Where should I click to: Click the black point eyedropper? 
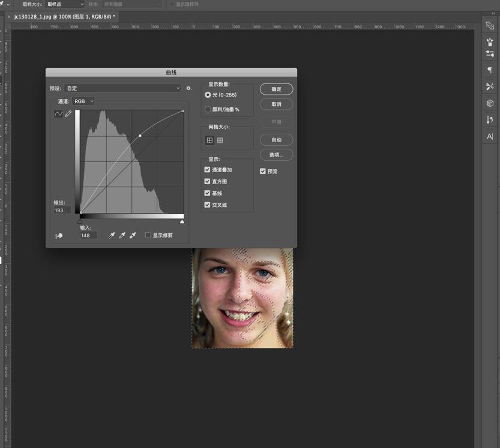(112, 234)
